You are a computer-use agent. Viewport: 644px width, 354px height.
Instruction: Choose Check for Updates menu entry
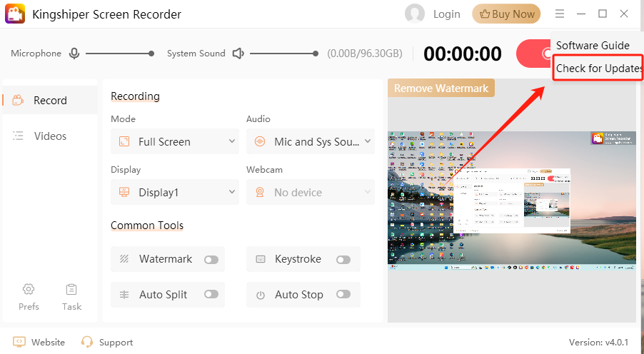coord(597,69)
